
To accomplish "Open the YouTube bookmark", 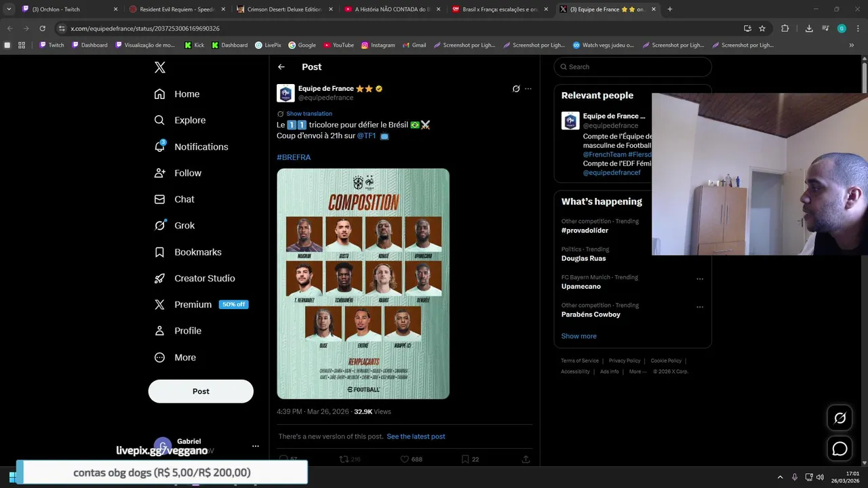I will point(338,45).
